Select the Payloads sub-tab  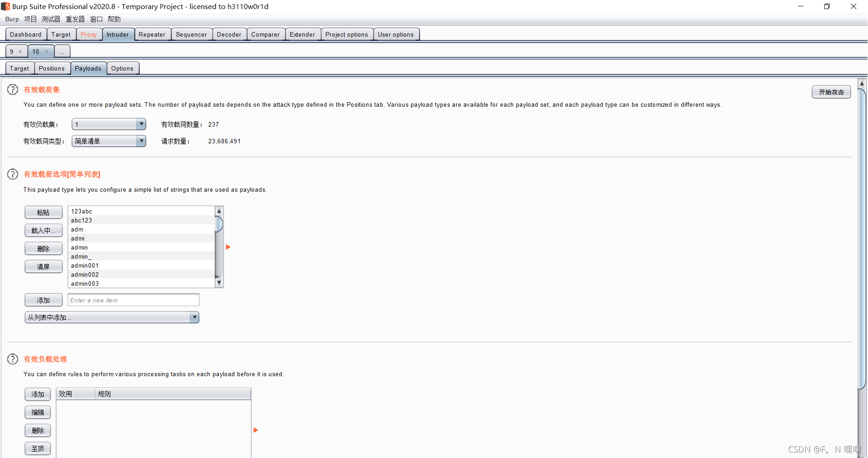point(88,68)
